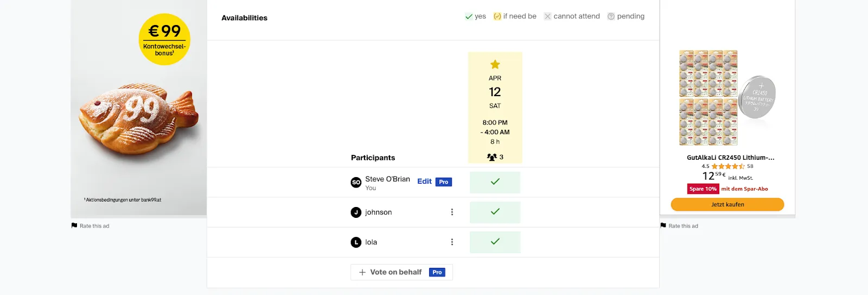The width and height of the screenshot is (868, 295).
Task: Click the 'Vote on behalf' button
Action: coord(401,272)
